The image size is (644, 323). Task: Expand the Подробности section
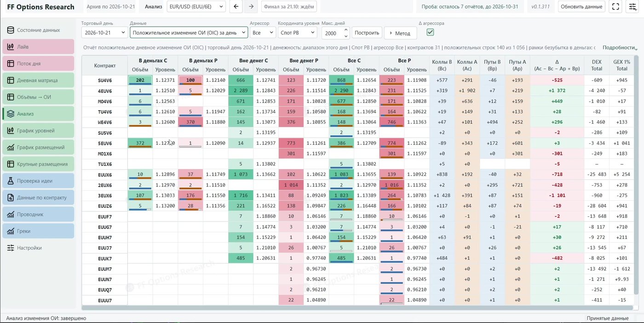(620, 47)
